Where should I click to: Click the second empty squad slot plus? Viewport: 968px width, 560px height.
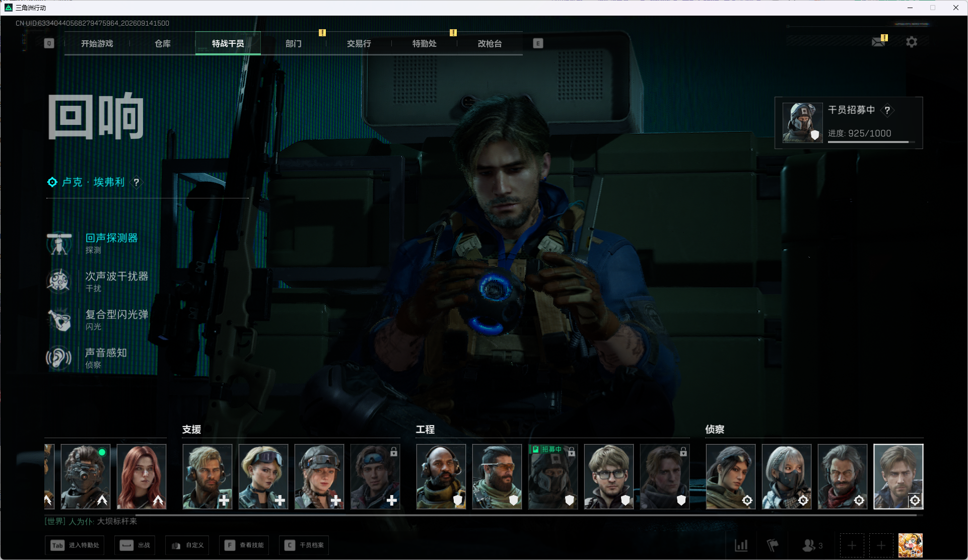click(x=881, y=545)
